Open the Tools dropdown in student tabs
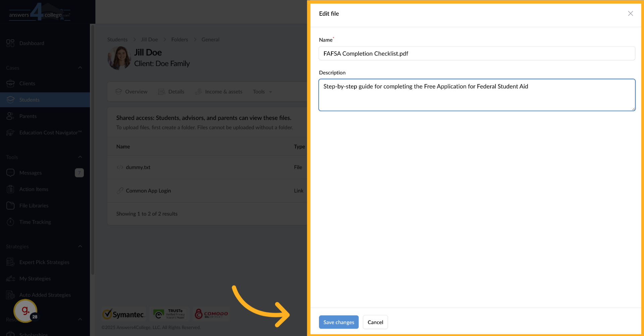 262,92
